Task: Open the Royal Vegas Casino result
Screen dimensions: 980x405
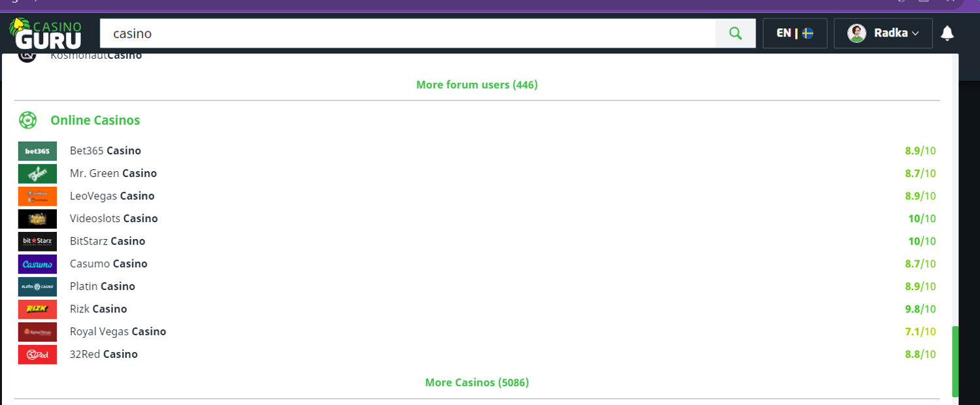Action: pos(118,332)
